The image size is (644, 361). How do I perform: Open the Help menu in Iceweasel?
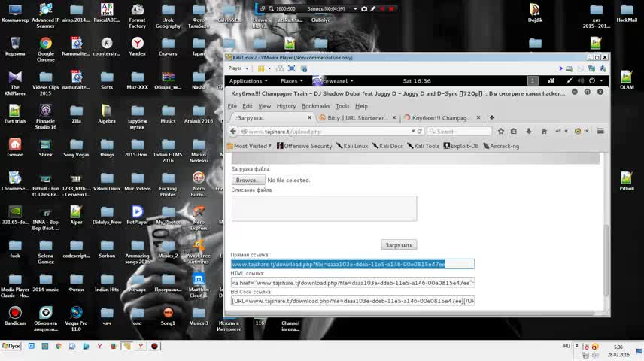pos(361,106)
